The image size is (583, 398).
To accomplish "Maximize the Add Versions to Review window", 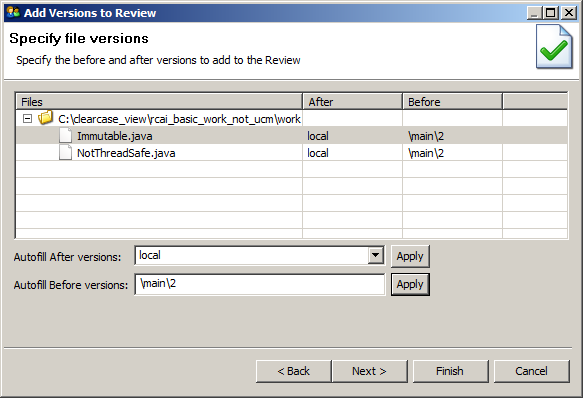I will [x=551, y=13].
